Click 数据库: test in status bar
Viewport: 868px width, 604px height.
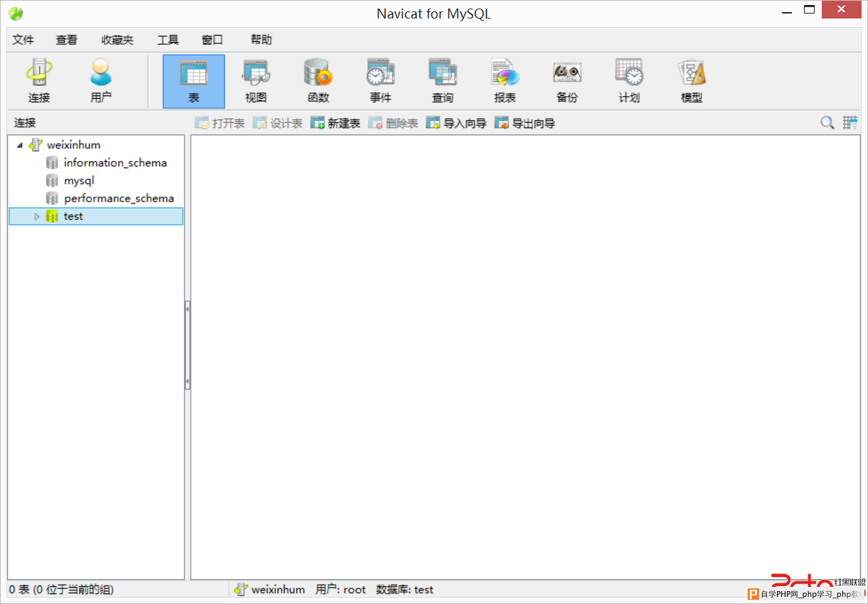coord(404,589)
